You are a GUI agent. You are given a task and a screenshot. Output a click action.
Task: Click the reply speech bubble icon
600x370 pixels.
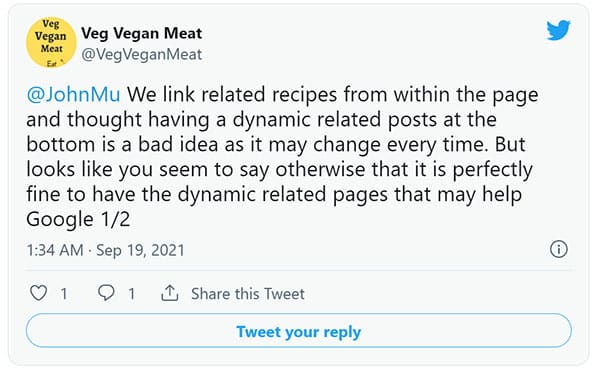[x=106, y=293]
